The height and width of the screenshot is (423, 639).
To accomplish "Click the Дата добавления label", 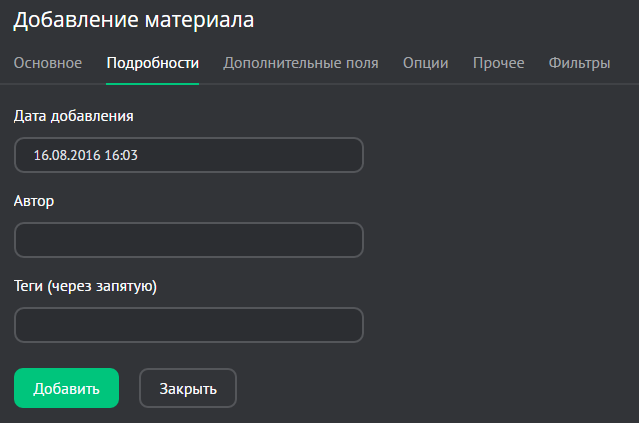I will (x=74, y=115).
